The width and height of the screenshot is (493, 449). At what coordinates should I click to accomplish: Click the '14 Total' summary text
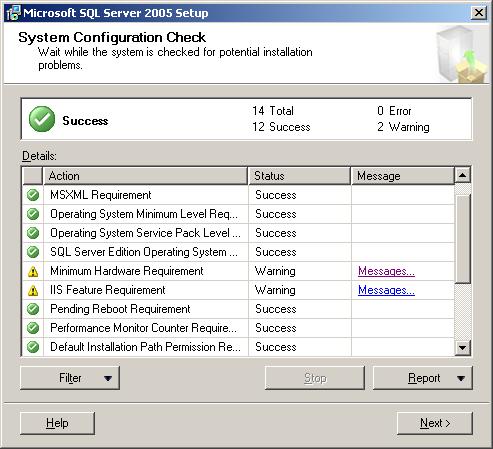273,111
